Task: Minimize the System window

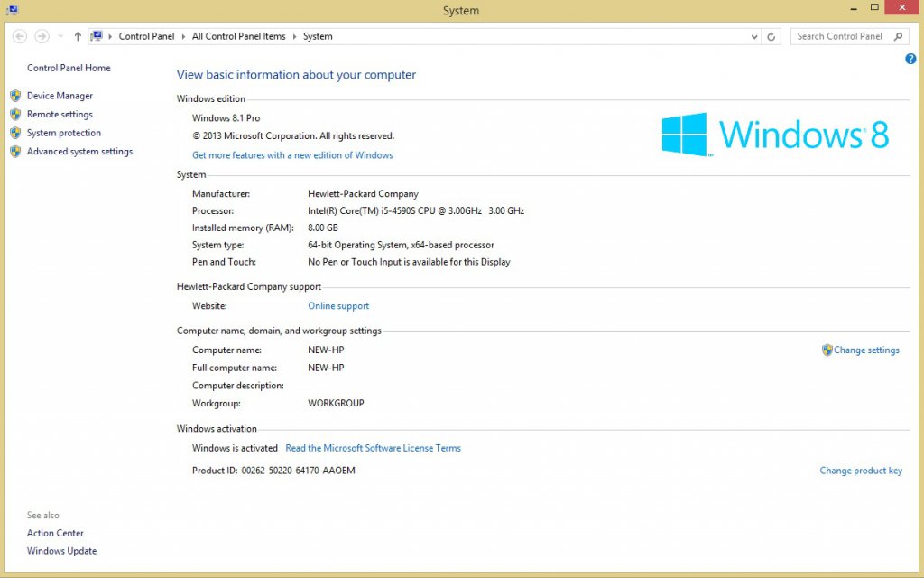Action: (854, 8)
